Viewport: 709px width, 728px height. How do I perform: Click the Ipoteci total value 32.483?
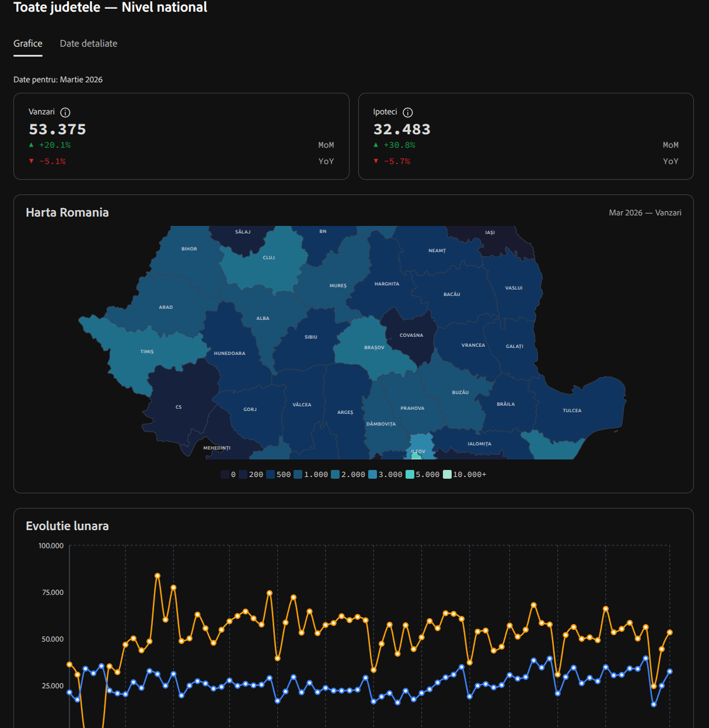click(x=402, y=130)
